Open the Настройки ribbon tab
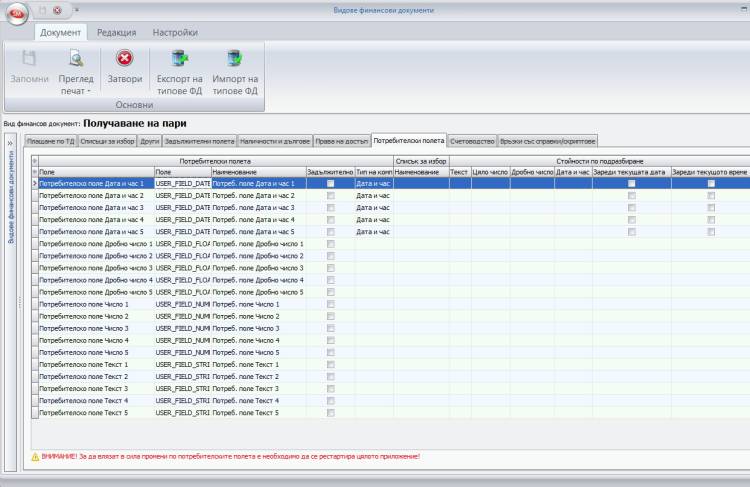The width and height of the screenshot is (750, 487). (175, 33)
